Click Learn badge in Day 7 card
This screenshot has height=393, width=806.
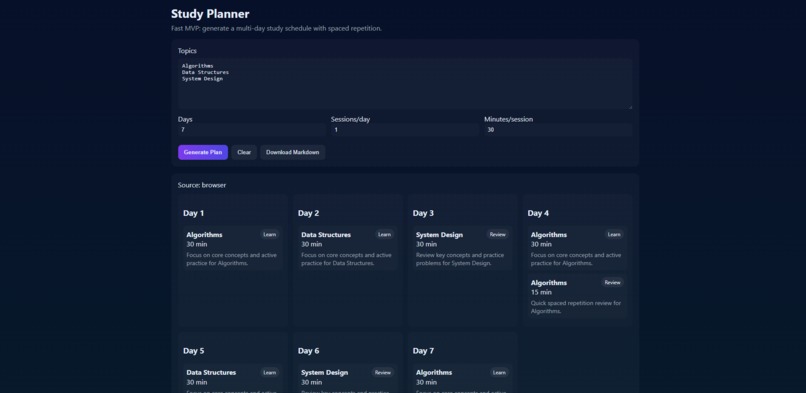click(x=499, y=372)
